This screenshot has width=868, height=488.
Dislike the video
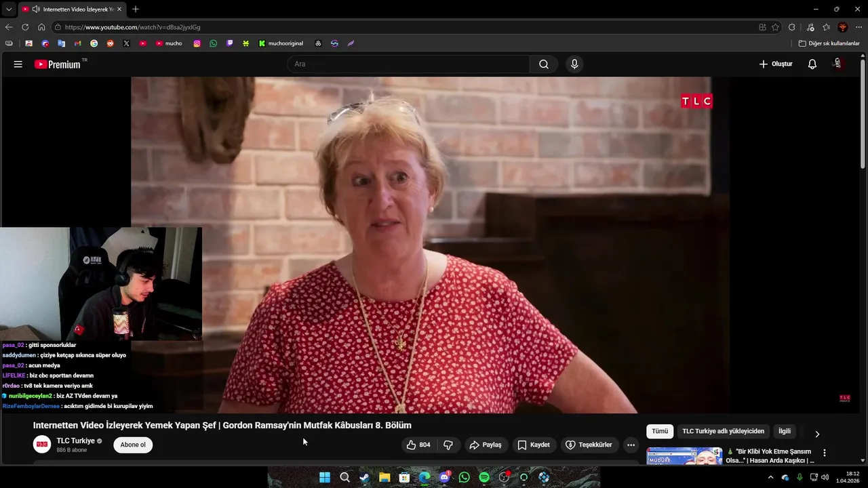click(448, 445)
